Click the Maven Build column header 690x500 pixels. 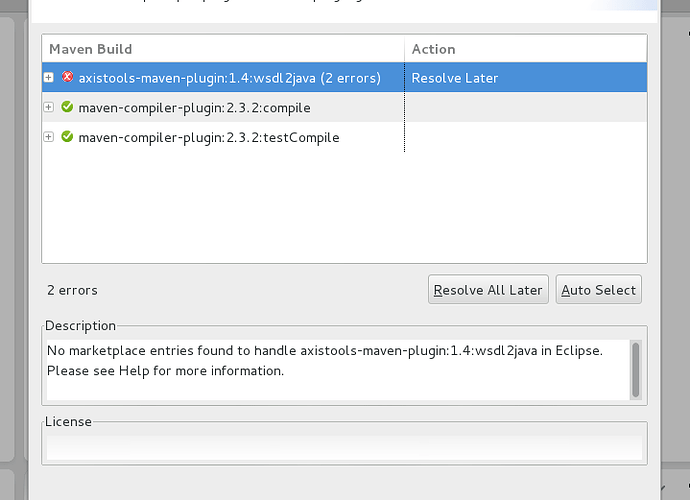pos(223,49)
